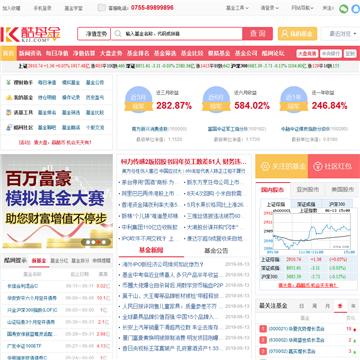Click the 近1年 冠军 badge
This screenshot has height=360, width=360.
coord(293,100)
